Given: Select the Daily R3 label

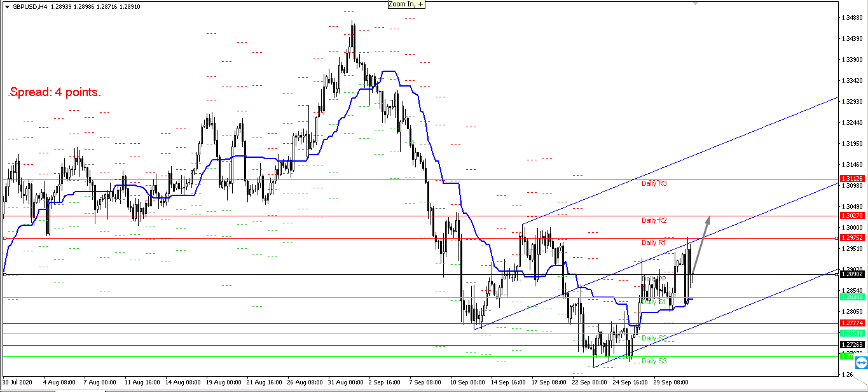Looking at the screenshot, I should click(654, 183).
